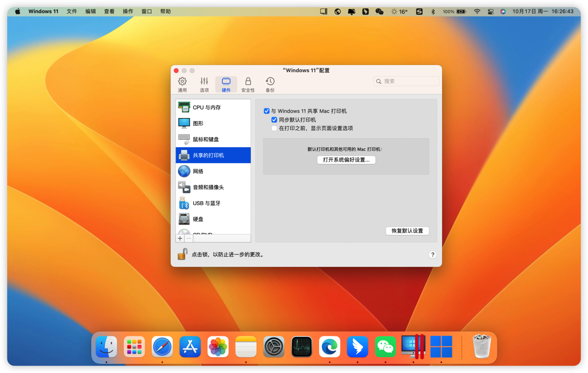
Task: Open the 操作 menu
Action: coord(128,11)
